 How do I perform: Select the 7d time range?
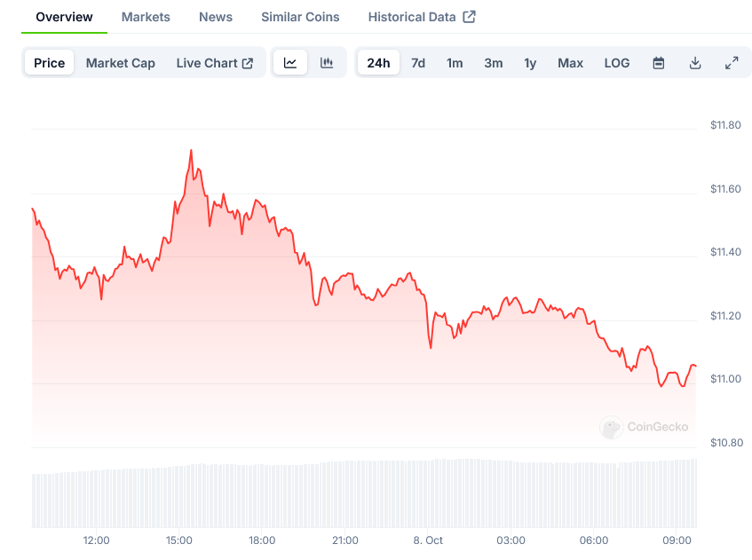pyautogui.click(x=418, y=63)
